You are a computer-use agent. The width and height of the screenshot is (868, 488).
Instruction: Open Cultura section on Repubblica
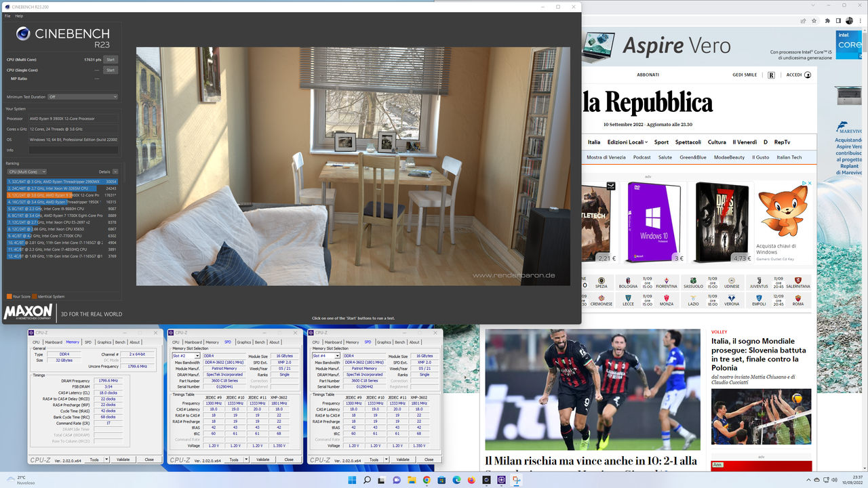click(717, 142)
